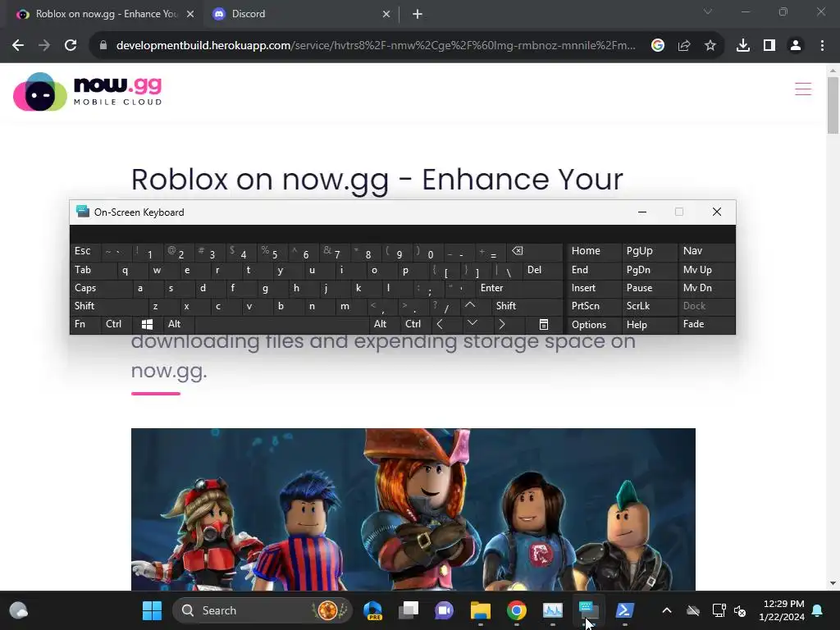
Task: Toggle the left Shift key
Action: 109,306
